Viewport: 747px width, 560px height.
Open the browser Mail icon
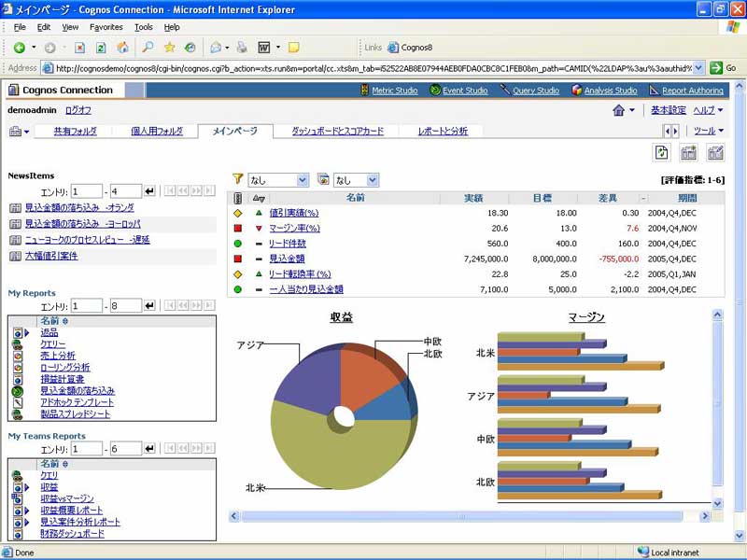pos(216,48)
